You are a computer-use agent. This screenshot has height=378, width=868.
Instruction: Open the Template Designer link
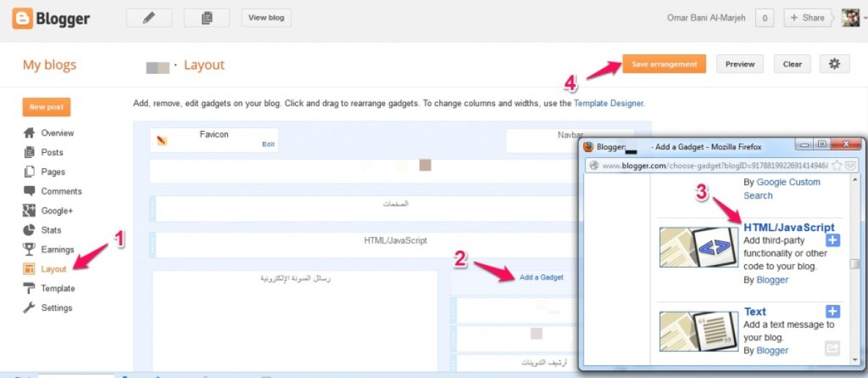(x=608, y=104)
